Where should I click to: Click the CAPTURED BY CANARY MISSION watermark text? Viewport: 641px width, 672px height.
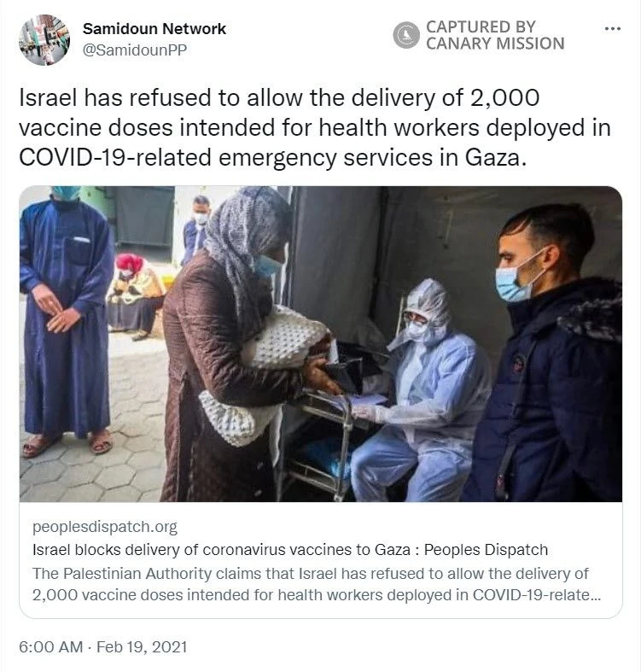[x=495, y=35]
